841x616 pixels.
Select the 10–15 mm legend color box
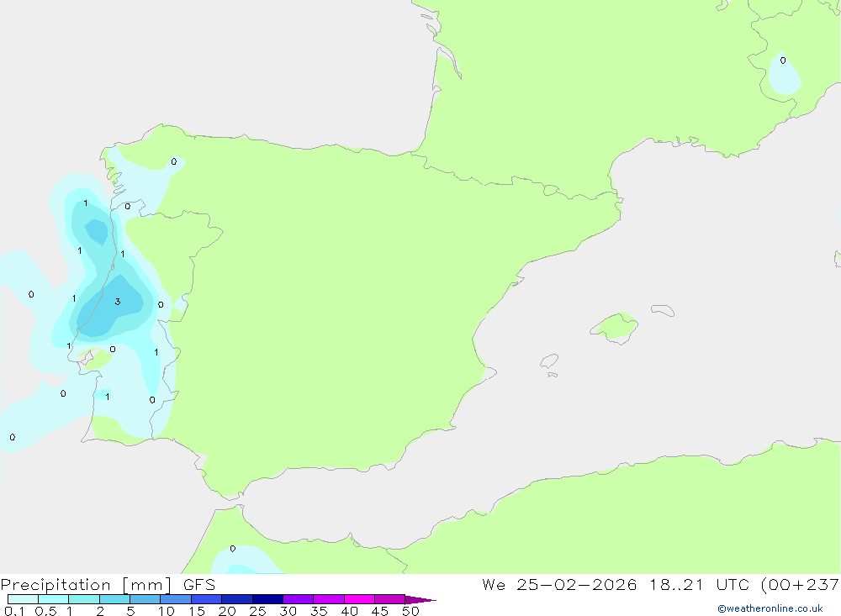[176, 599]
